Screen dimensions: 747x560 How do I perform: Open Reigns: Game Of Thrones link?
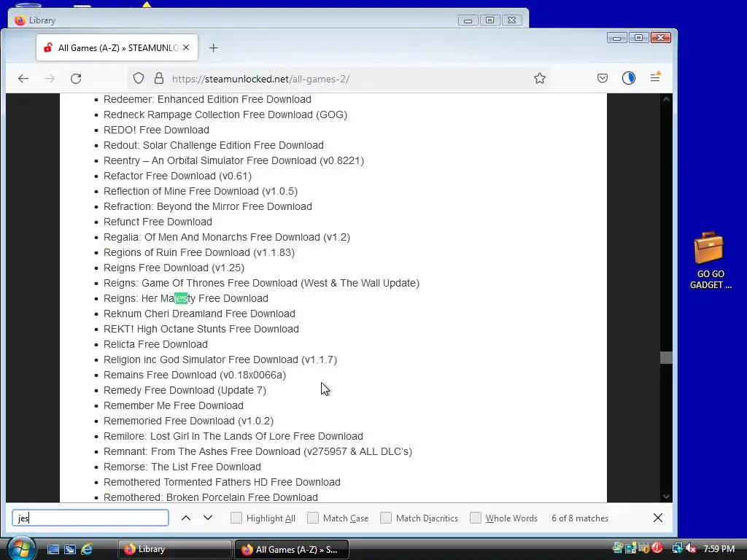point(262,283)
